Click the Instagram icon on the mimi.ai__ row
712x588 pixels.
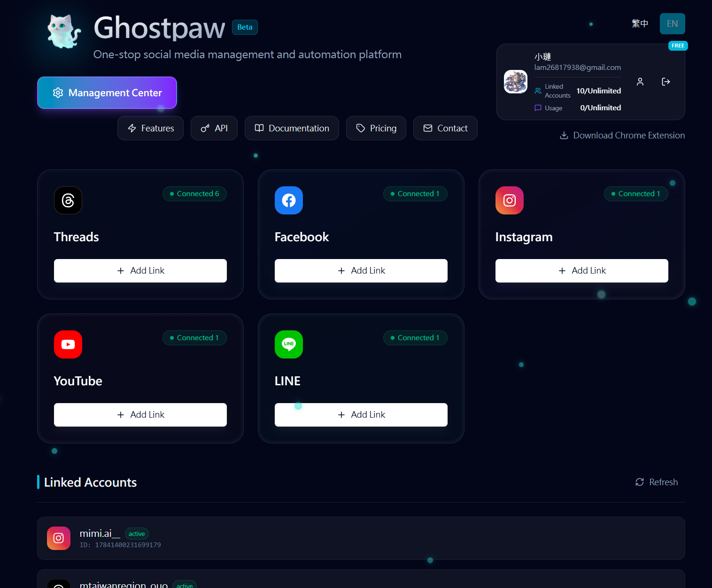click(x=58, y=538)
